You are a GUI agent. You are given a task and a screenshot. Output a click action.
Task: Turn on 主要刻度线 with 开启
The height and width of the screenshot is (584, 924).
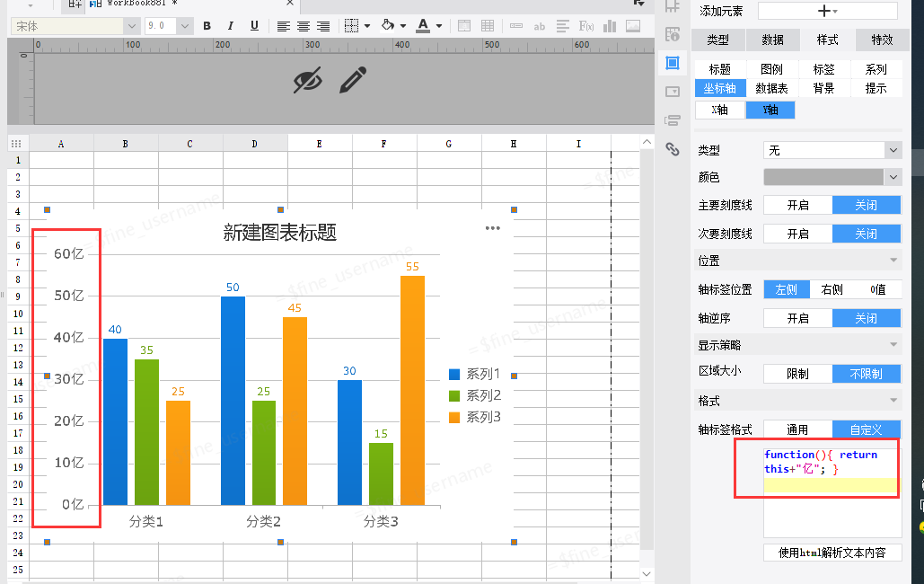[x=798, y=205]
